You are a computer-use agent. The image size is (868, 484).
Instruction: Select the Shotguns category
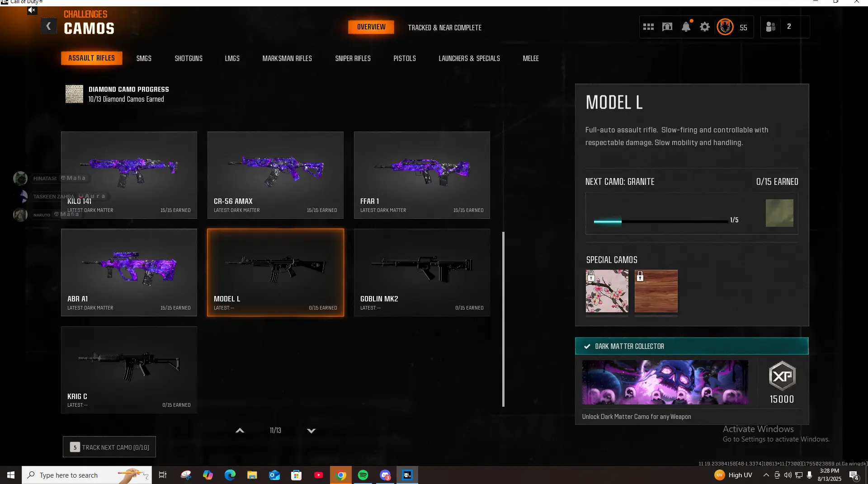[x=189, y=58]
